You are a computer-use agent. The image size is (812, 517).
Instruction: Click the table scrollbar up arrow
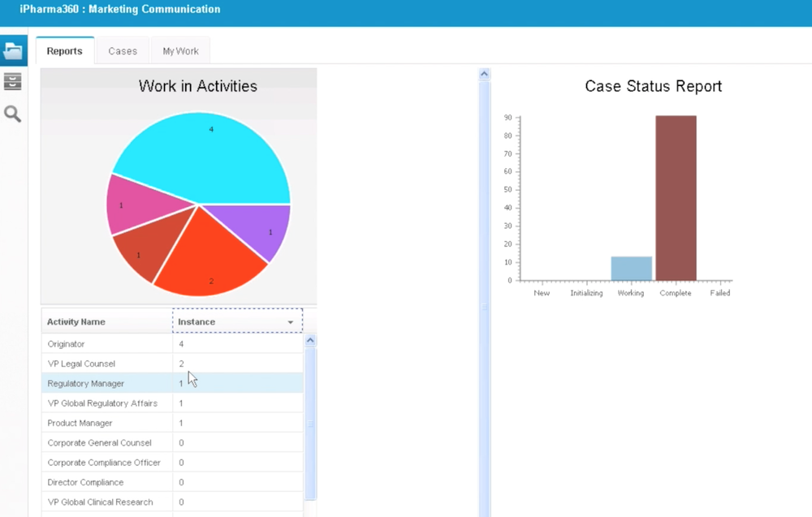point(309,339)
